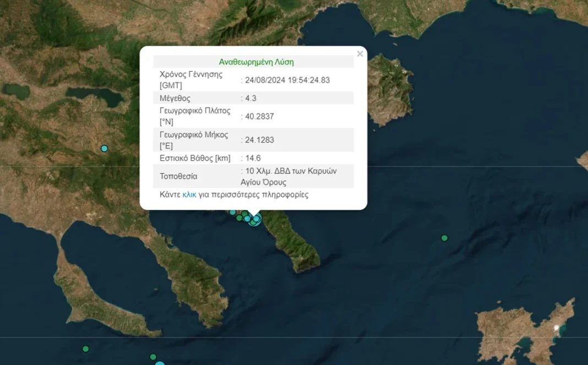
Task: Select the teal marker at the bottom center
Action: pos(160,363)
